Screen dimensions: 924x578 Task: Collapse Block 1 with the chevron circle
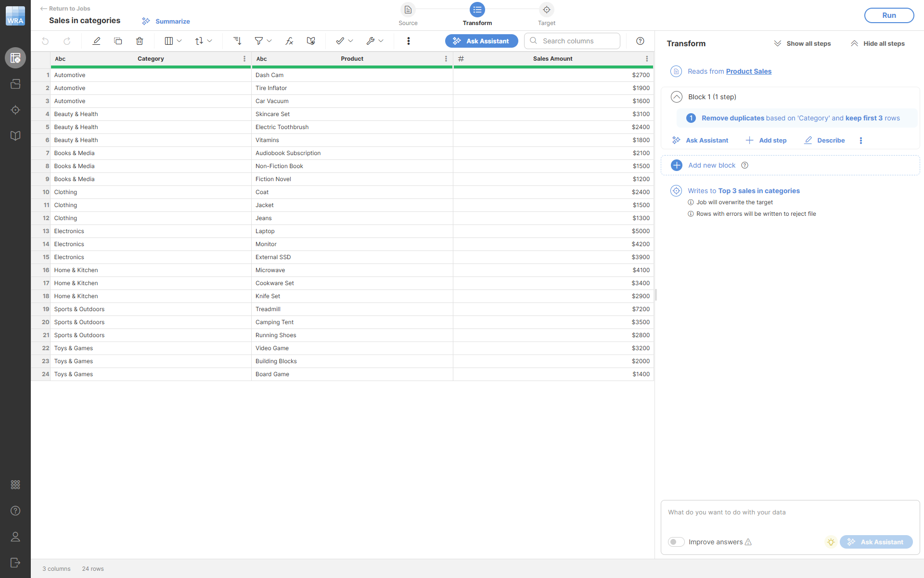677,97
